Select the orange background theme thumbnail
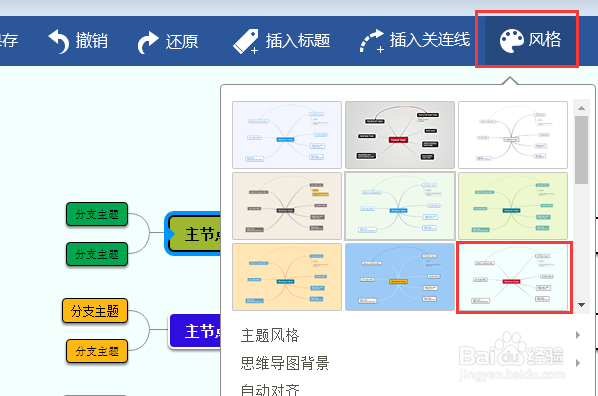The image size is (598, 396). (x=287, y=277)
